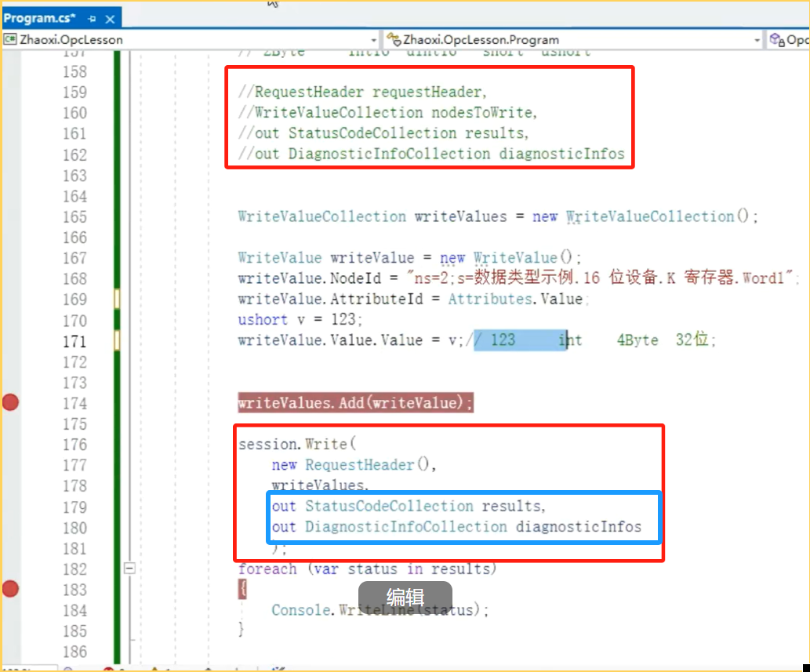Collapse the foreach block at line 182
This screenshot has height=672, width=810.
point(130,568)
